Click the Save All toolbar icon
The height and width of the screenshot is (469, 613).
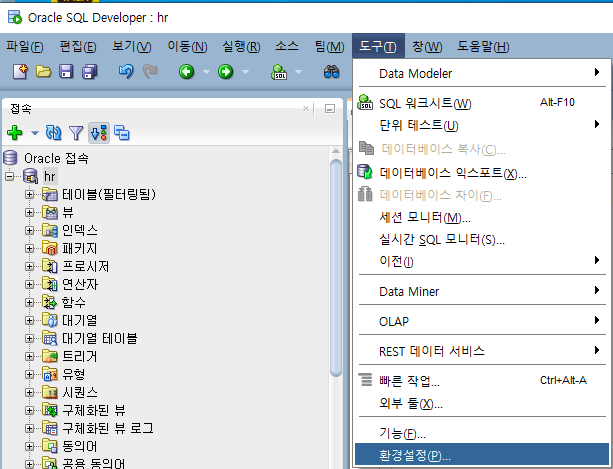(x=90, y=72)
